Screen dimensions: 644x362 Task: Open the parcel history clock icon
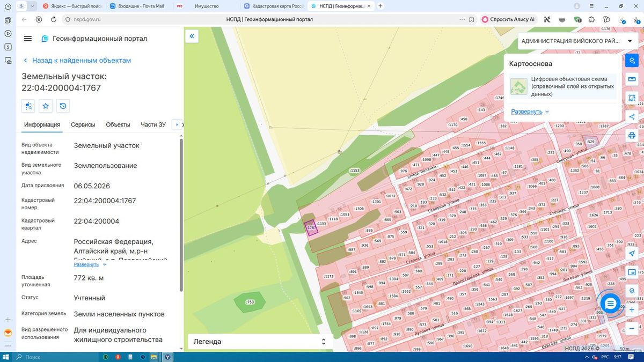click(x=63, y=106)
